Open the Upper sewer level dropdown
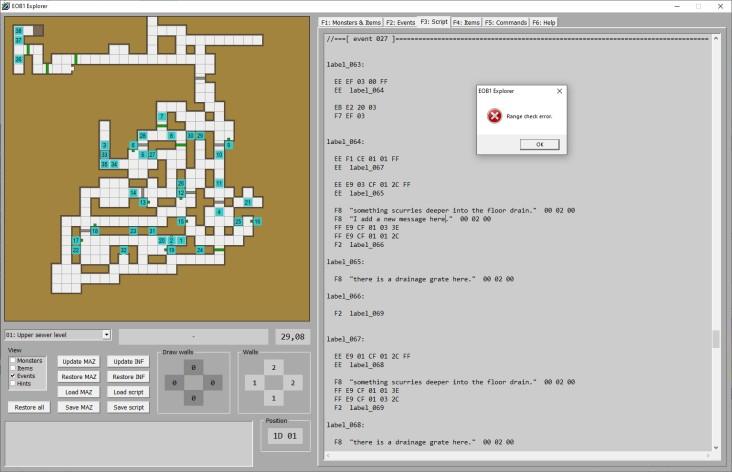This screenshot has height=472, width=732. (106, 335)
